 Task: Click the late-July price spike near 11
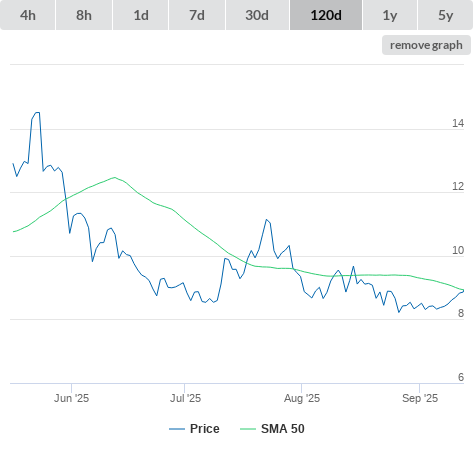[x=266, y=219]
